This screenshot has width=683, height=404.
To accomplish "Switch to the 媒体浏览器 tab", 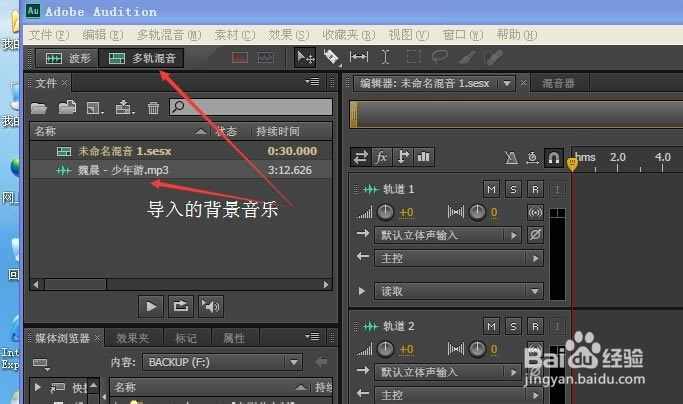I will 62,338.
